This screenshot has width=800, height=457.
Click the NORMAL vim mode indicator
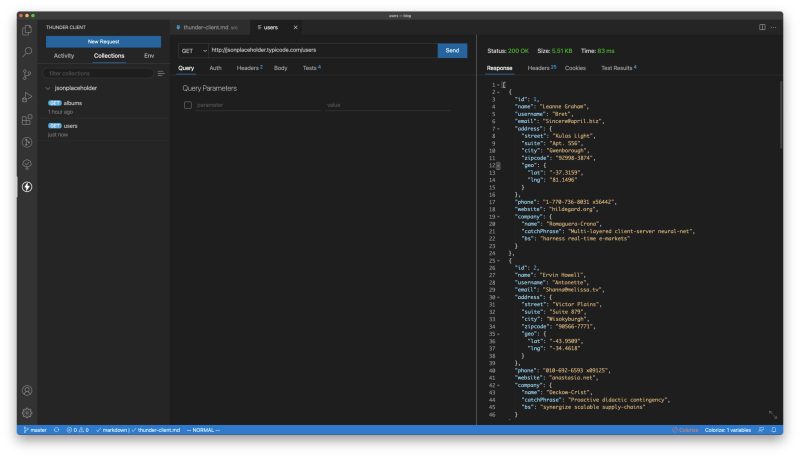point(203,430)
